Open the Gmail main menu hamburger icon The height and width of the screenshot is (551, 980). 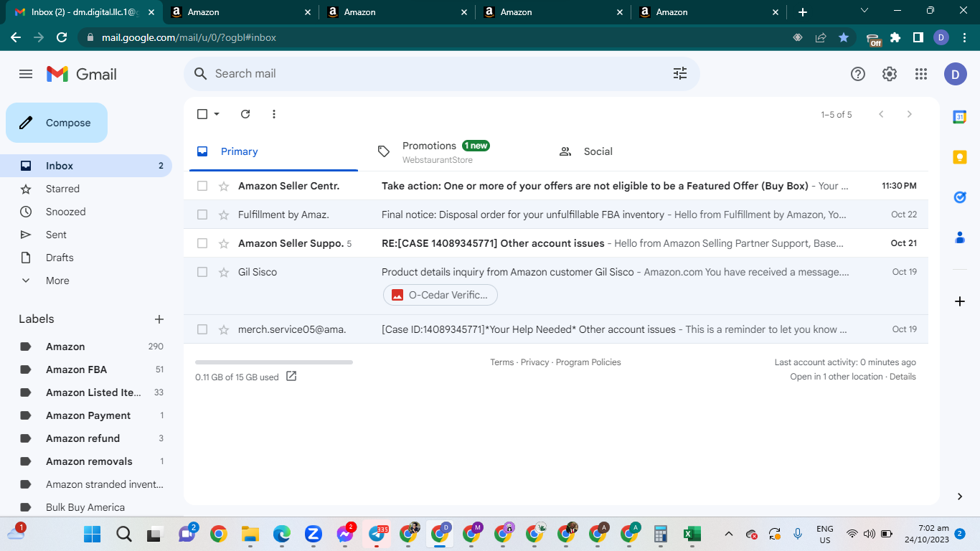coord(26,74)
